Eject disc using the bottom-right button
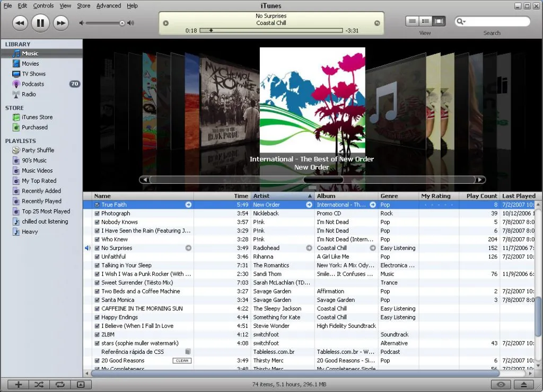543x392 pixels. point(524,385)
